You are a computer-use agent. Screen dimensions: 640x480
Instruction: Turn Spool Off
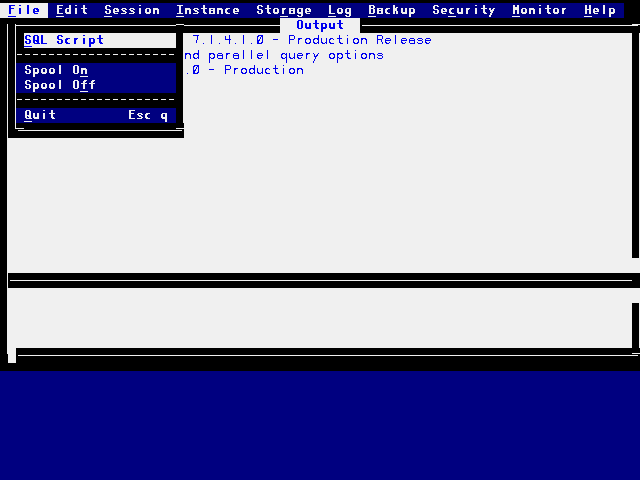point(60,85)
